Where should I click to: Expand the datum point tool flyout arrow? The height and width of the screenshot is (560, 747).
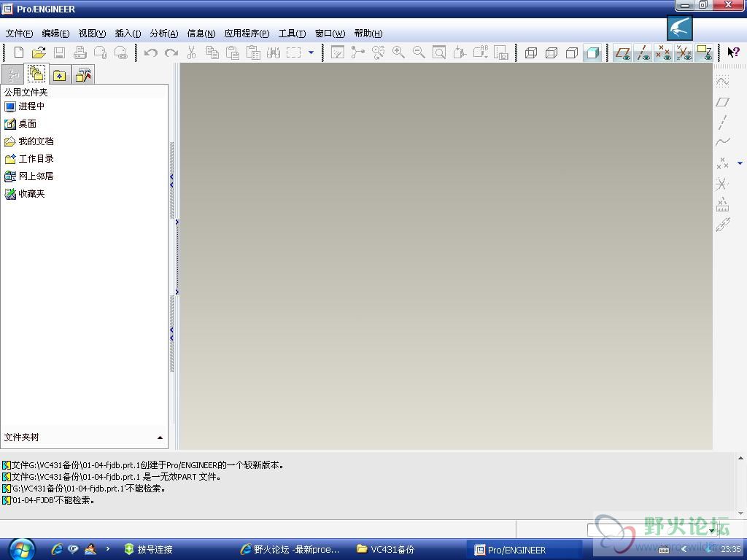[740, 163]
